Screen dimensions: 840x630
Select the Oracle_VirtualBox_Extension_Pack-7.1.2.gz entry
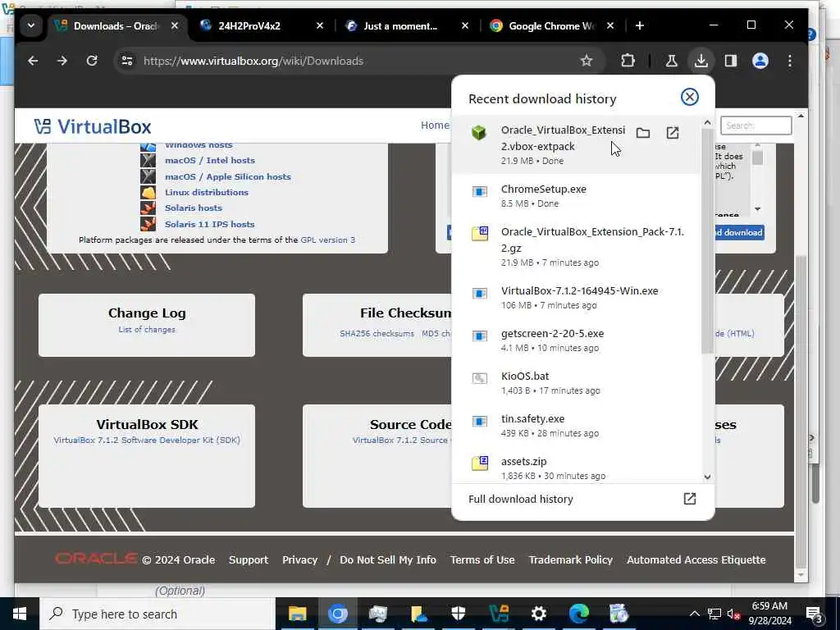point(576,246)
